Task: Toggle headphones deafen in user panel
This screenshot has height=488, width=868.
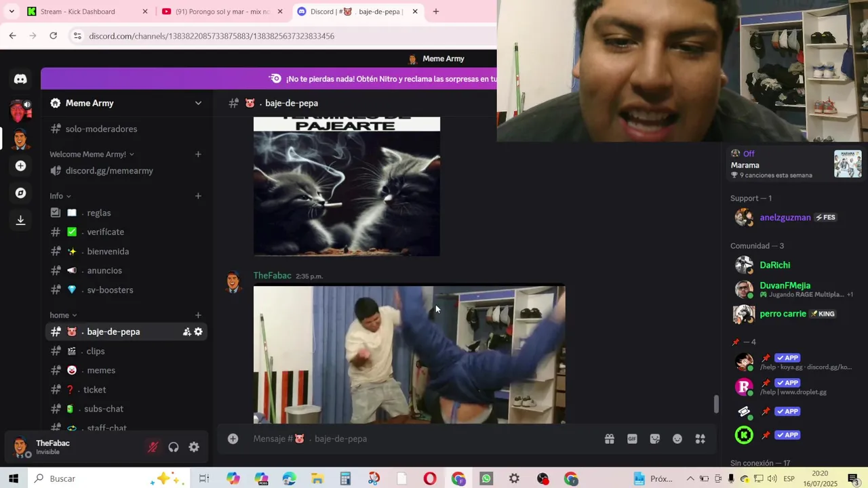Action: point(174,447)
